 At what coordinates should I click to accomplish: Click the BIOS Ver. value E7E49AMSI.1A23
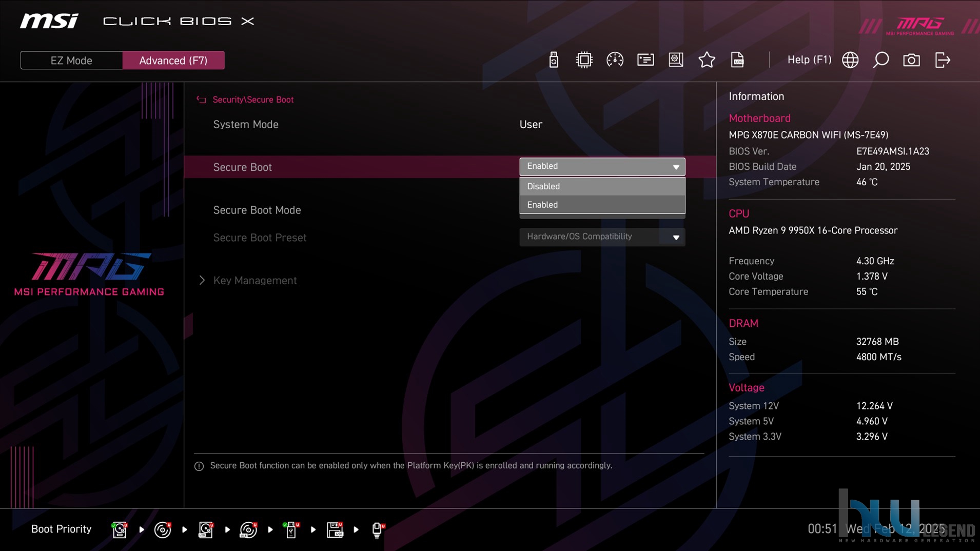(892, 151)
